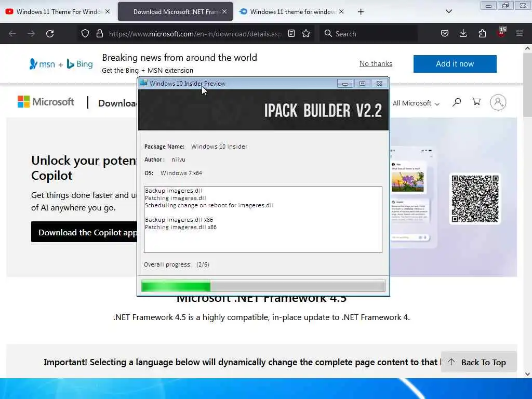The height and width of the screenshot is (399, 532).
Task: Click 'Scheduling change on reboot' log line
Action: click(x=209, y=205)
